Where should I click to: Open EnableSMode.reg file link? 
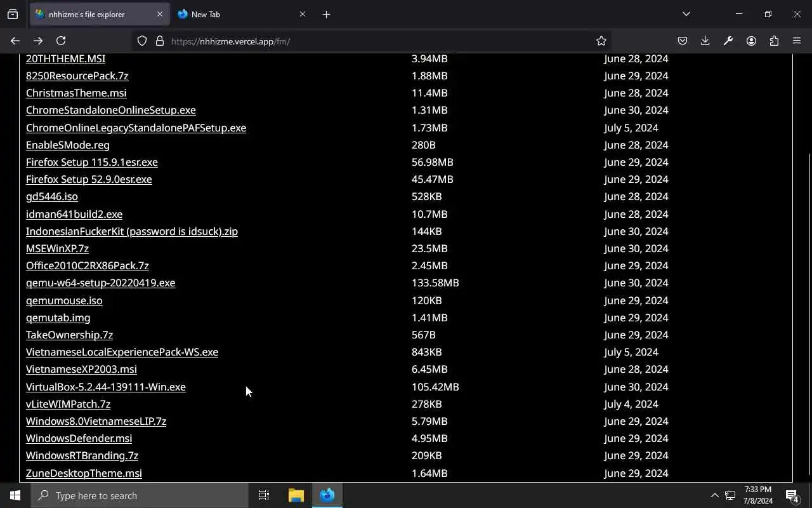[x=67, y=145]
